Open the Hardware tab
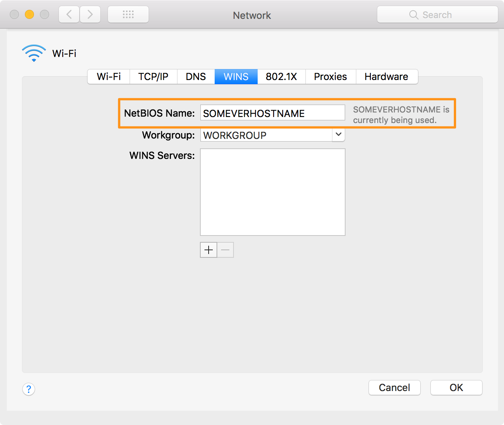This screenshot has width=504, height=425. (387, 77)
